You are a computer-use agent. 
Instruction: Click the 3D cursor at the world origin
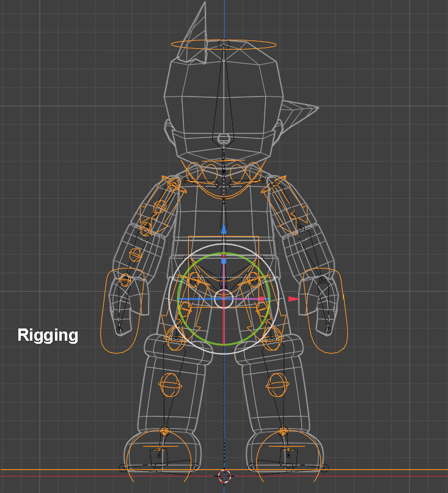tap(224, 476)
